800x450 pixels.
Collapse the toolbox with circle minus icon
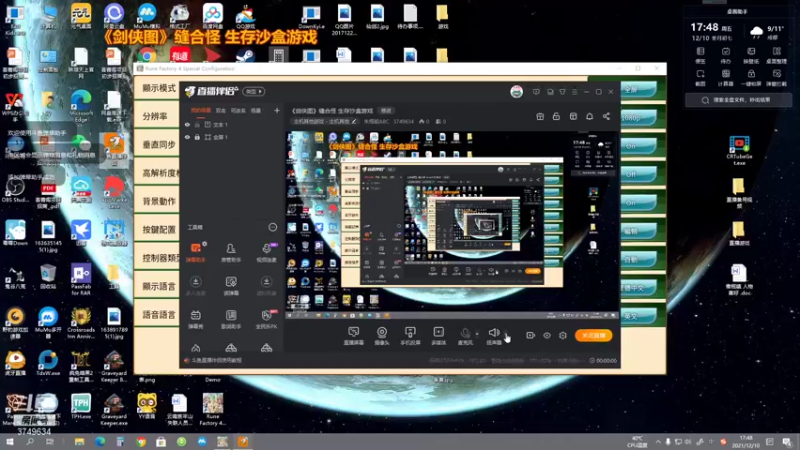(272, 227)
